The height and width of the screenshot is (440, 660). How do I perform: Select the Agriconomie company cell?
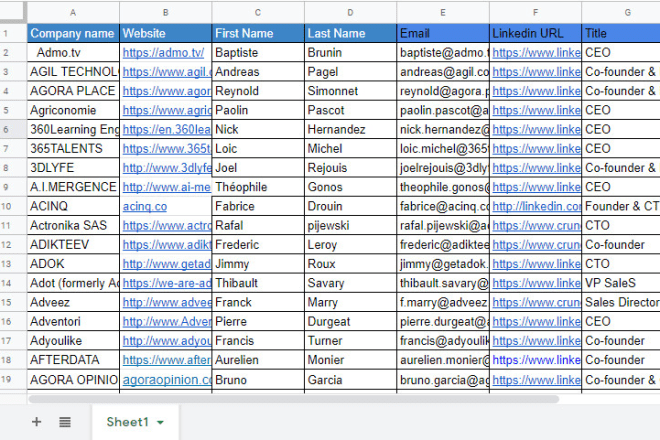coord(73,110)
